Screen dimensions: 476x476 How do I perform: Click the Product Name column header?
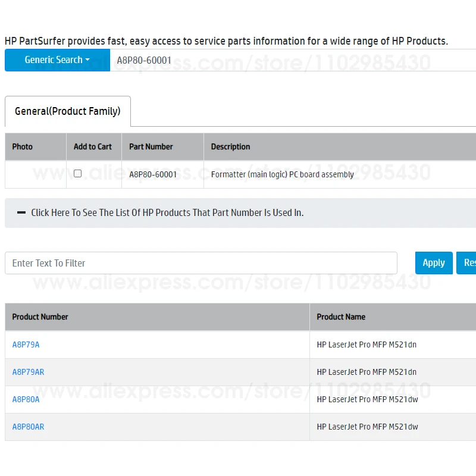(341, 317)
